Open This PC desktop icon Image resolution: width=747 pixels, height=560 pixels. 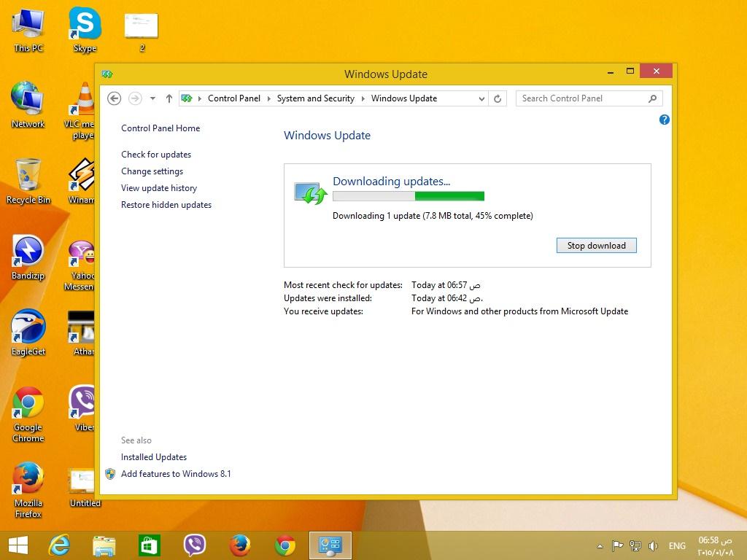point(28,31)
